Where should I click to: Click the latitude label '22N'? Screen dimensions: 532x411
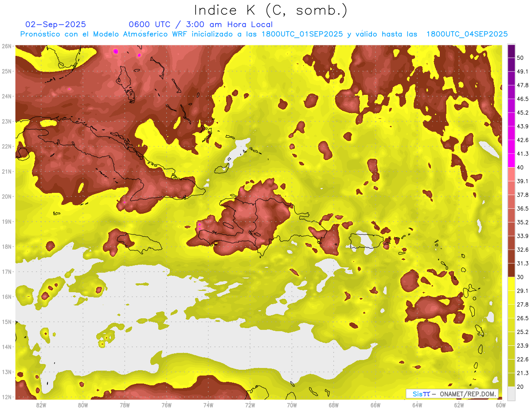7,146
